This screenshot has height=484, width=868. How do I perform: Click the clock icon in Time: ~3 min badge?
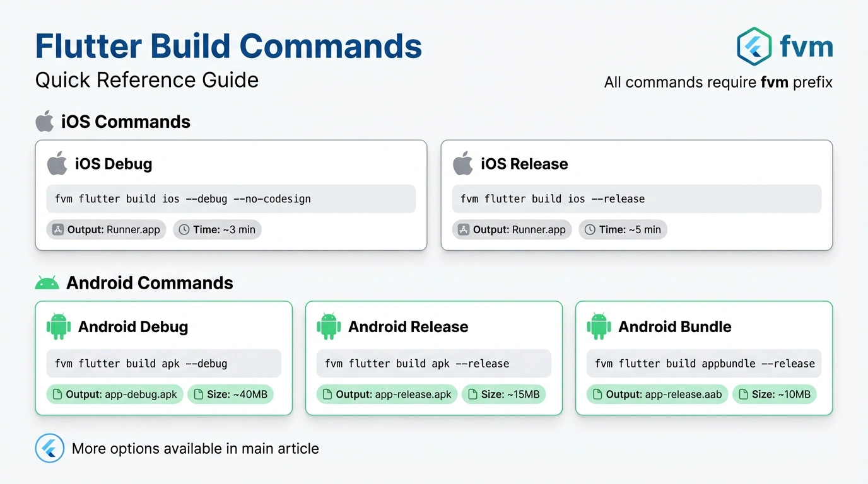pyautogui.click(x=184, y=229)
